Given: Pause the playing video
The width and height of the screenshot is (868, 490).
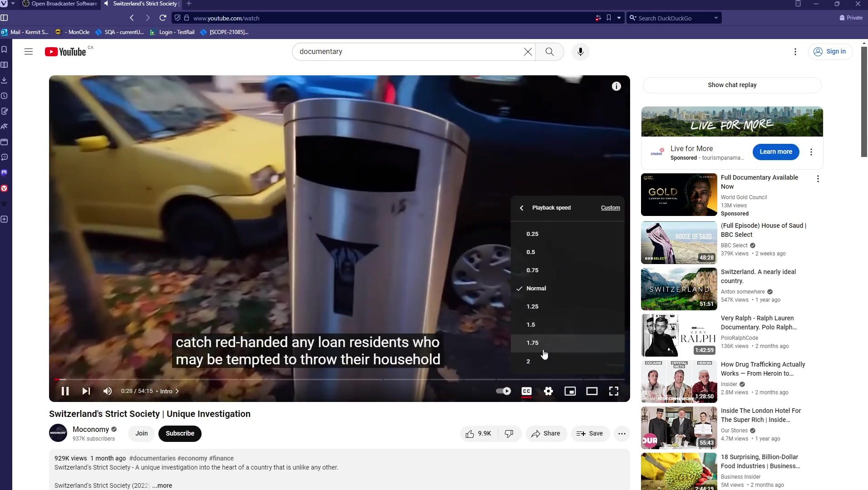Looking at the screenshot, I should click(x=65, y=392).
